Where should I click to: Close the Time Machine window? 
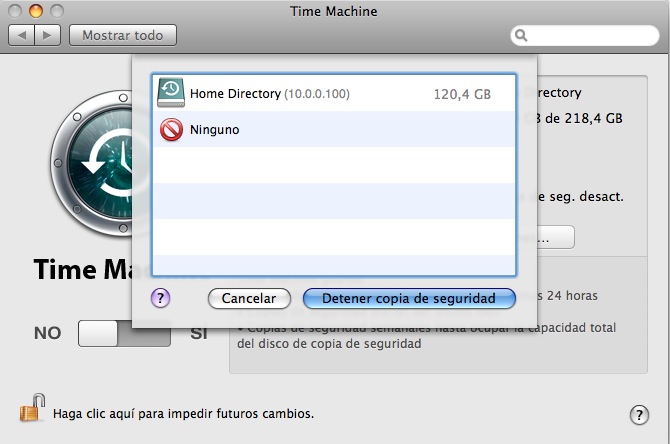tap(15, 11)
